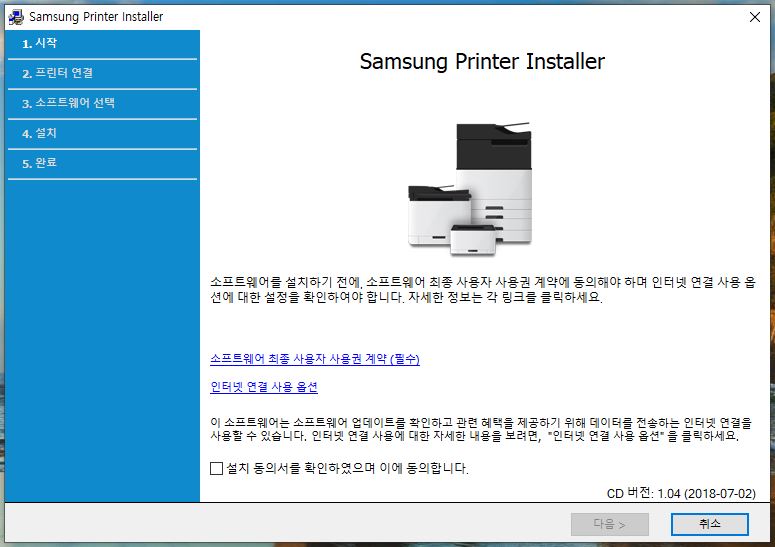Close the Samsung Printer Installer window

coord(754,17)
